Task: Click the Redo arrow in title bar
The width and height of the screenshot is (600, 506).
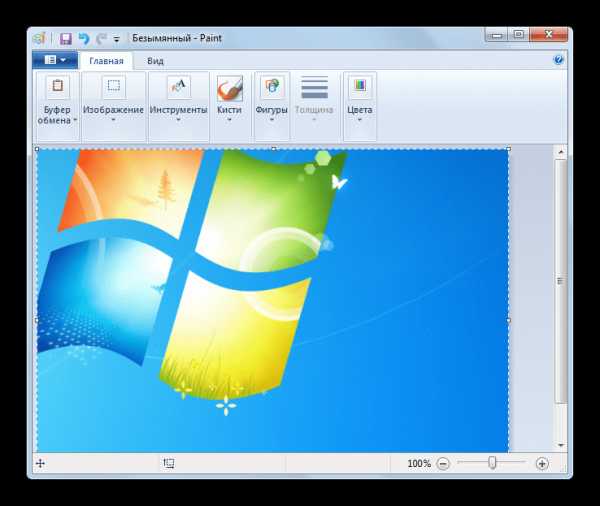Action: tap(100, 38)
